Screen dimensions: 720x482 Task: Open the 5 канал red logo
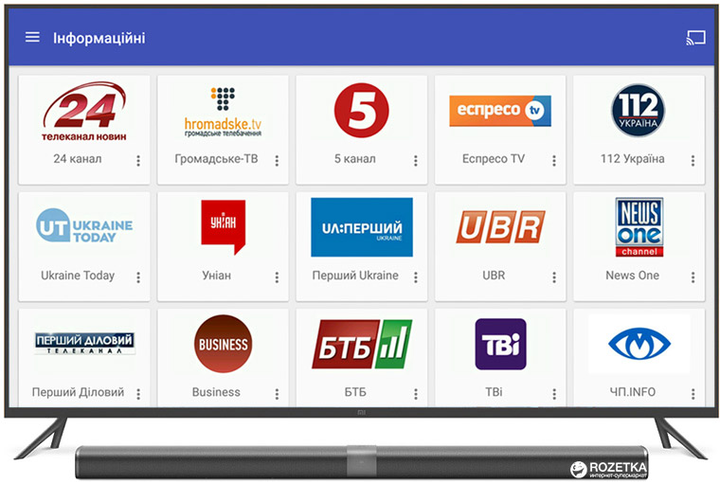(x=361, y=110)
